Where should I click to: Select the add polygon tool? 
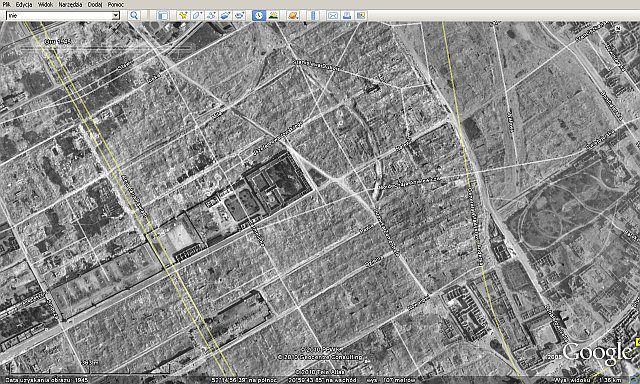(197, 16)
